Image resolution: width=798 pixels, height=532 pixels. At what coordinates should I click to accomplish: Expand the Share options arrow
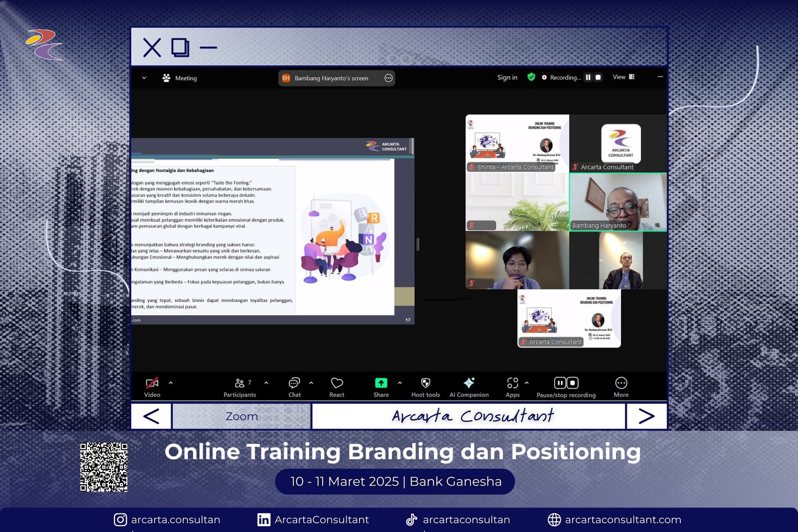pos(399,383)
